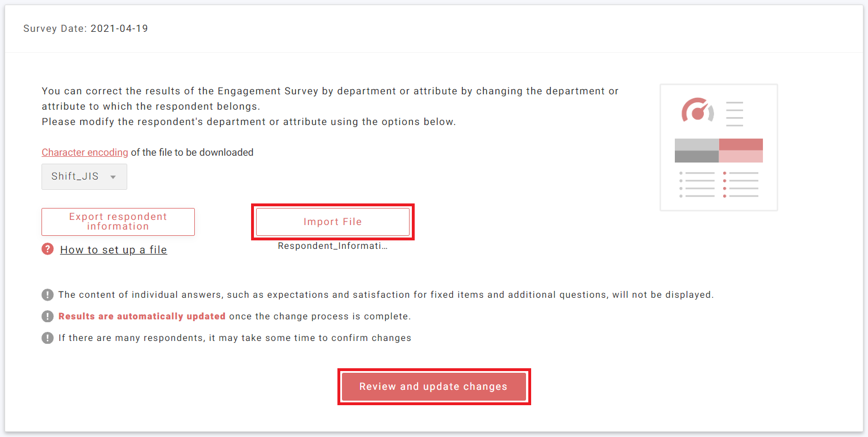868x437 pixels.
Task: Click the gauge meter icon in the illustration
Action: [x=698, y=111]
